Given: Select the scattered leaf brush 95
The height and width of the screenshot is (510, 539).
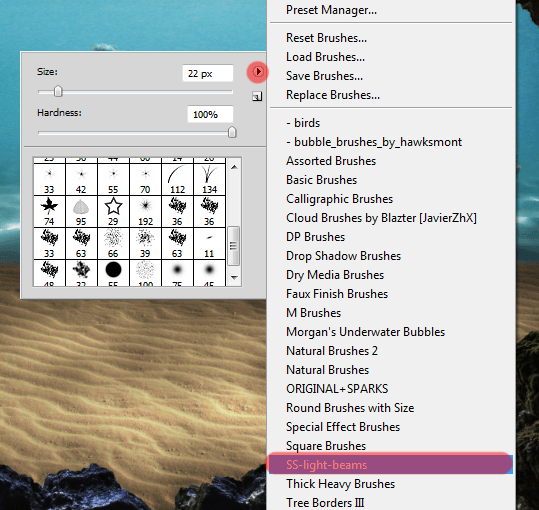Looking at the screenshot, I should (81, 211).
